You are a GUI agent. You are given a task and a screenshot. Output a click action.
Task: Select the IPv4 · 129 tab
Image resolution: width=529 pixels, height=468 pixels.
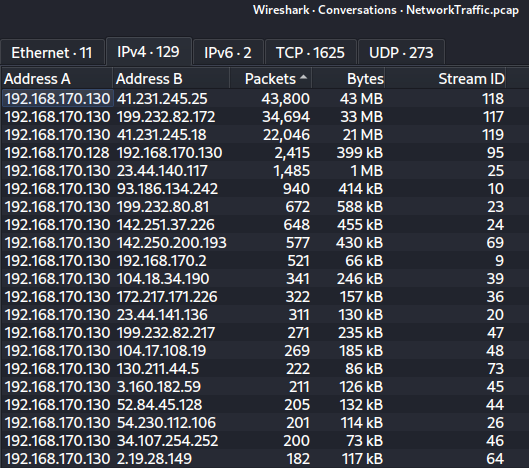[149, 52]
